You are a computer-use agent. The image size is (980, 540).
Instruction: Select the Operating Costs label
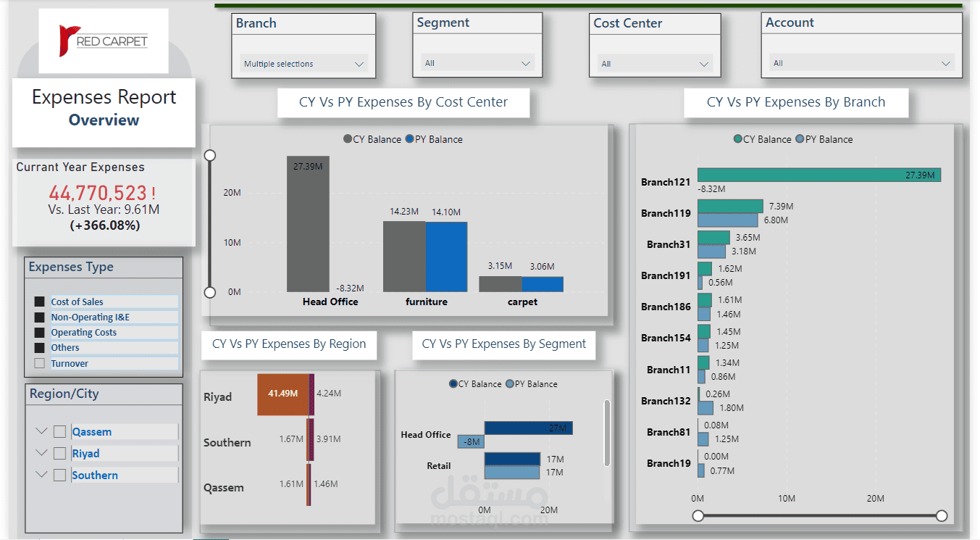[x=83, y=332]
